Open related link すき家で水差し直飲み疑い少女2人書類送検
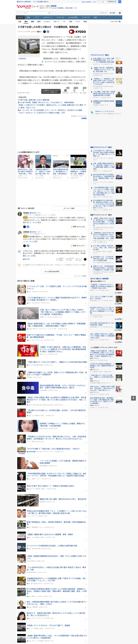 [33, 100]
